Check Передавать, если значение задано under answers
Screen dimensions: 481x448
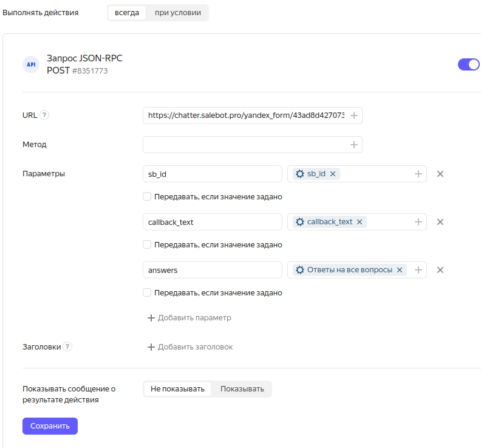point(147,292)
